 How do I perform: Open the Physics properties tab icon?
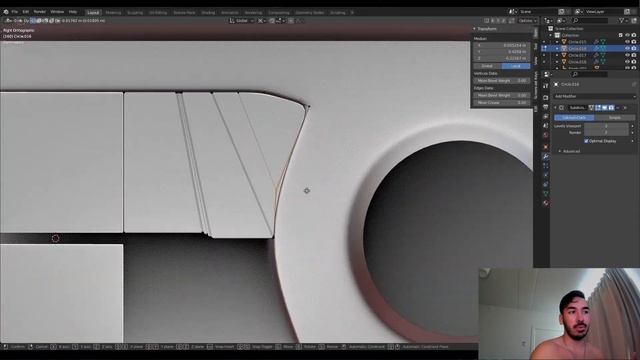(546, 175)
